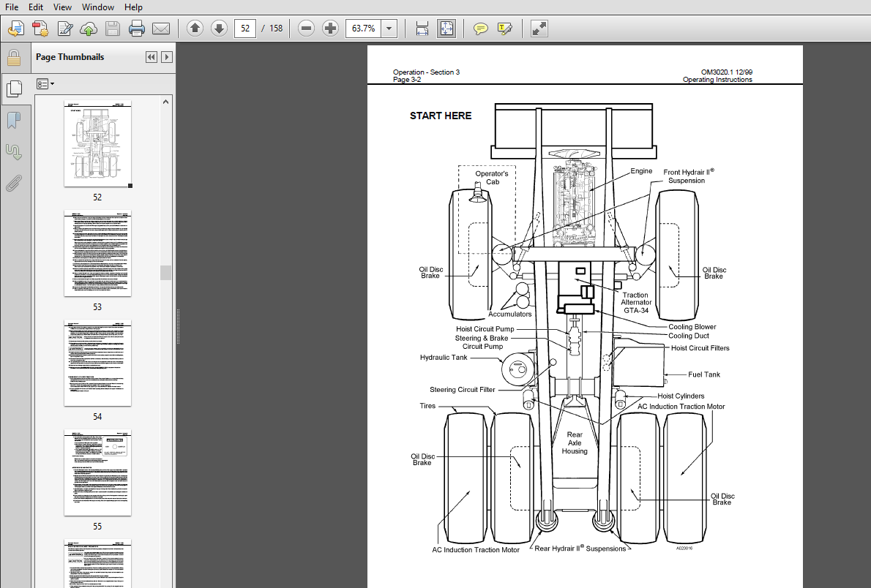871x588 pixels.
Task: Click the fit width scrolling icon
Action: 422,29
